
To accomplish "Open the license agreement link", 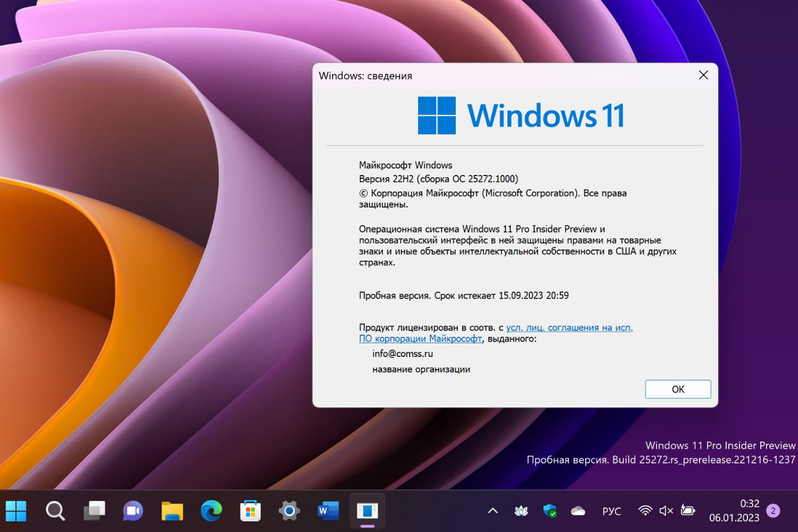I will [x=569, y=327].
